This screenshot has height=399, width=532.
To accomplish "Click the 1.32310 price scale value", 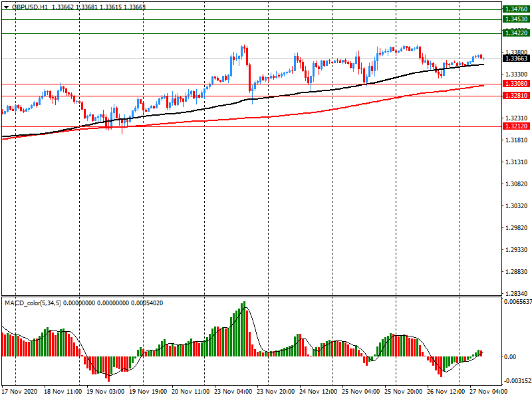I will pos(517,118).
